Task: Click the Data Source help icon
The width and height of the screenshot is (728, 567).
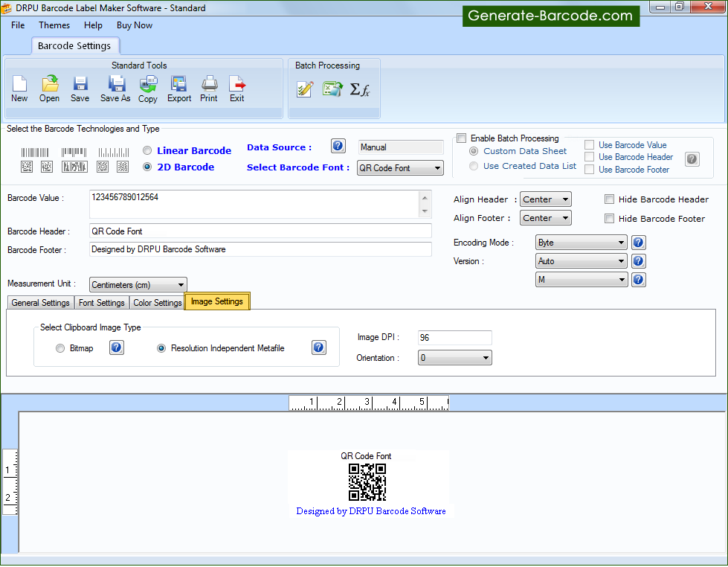Action: (338, 147)
